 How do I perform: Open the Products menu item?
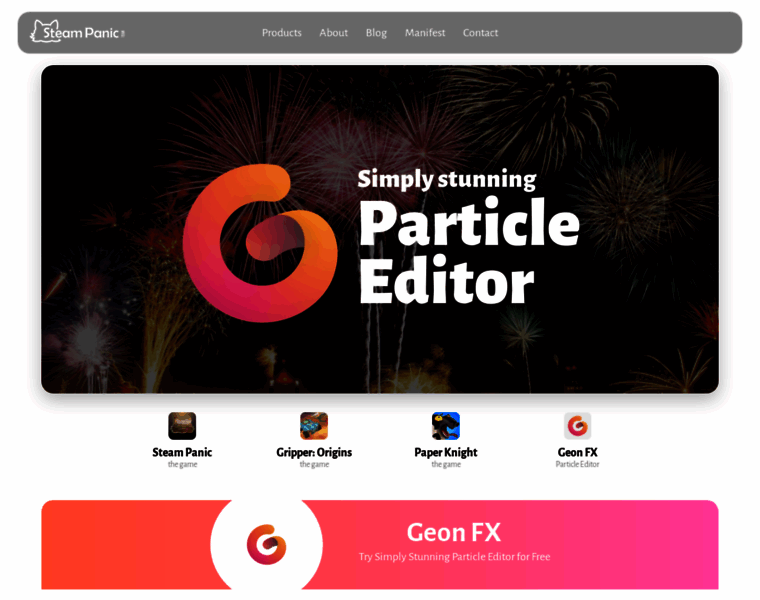point(282,32)
